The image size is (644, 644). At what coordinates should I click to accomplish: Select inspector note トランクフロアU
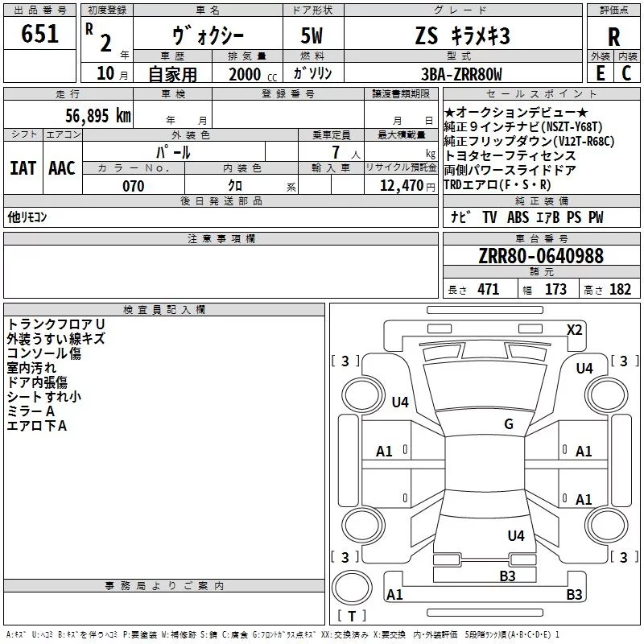point(56,324)
